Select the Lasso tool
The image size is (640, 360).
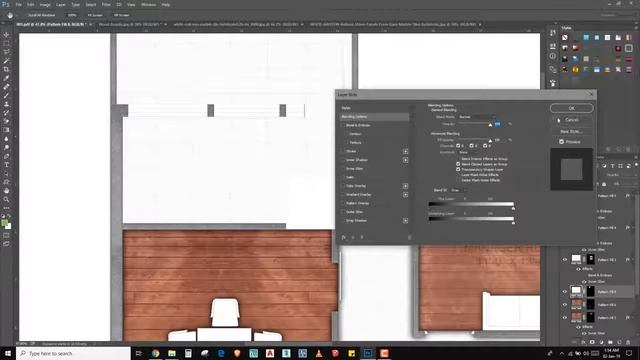6,52
